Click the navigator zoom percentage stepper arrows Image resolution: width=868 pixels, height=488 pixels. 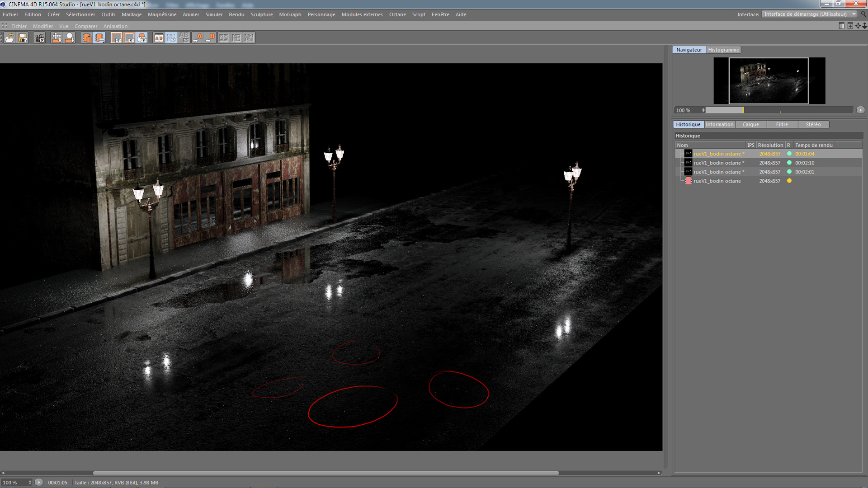coord(703,110)
